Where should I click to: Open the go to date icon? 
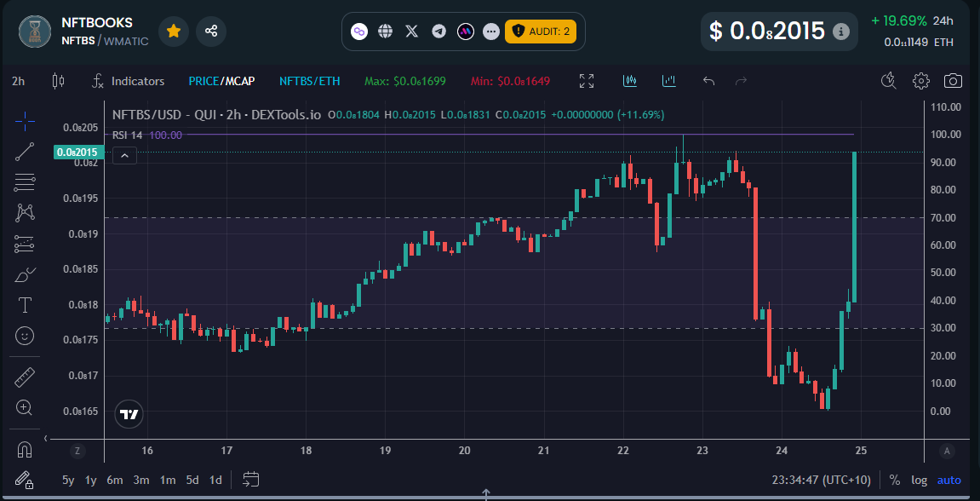pos(250,480)
